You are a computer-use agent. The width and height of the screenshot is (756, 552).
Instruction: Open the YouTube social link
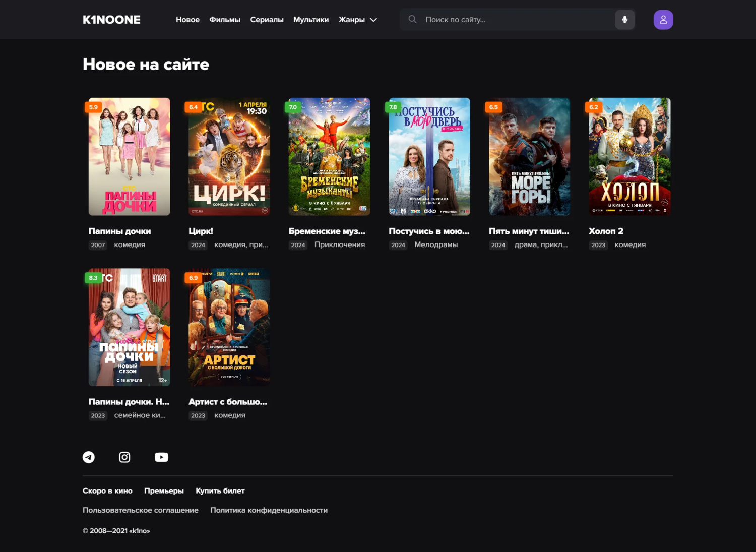161,457
